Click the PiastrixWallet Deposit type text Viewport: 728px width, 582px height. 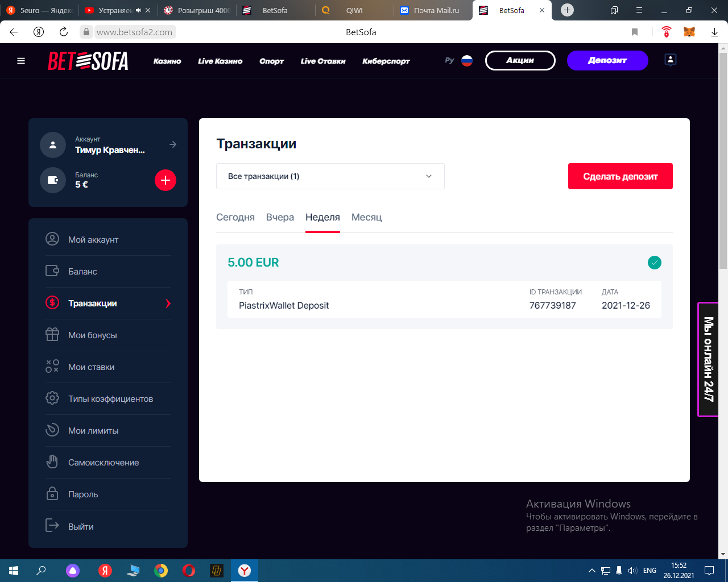click(x=284, y=305)
